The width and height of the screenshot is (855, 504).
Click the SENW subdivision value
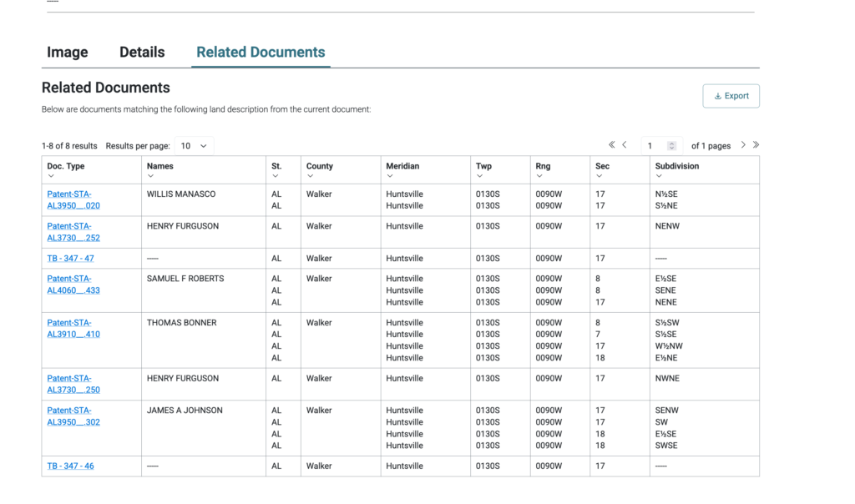point(667,411)
